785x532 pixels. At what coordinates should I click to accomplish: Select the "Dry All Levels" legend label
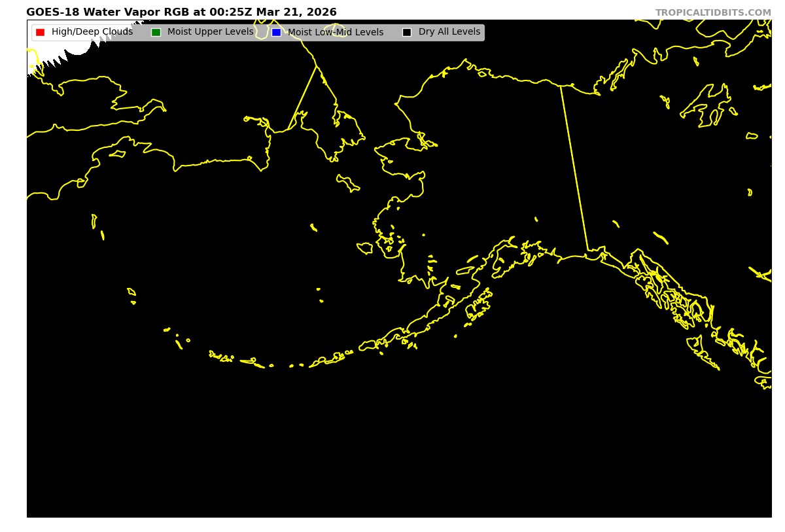coord(449,32)
